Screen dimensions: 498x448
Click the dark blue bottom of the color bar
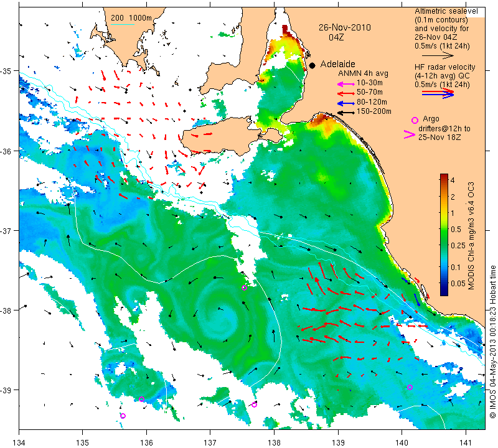(x=444, y=292)
